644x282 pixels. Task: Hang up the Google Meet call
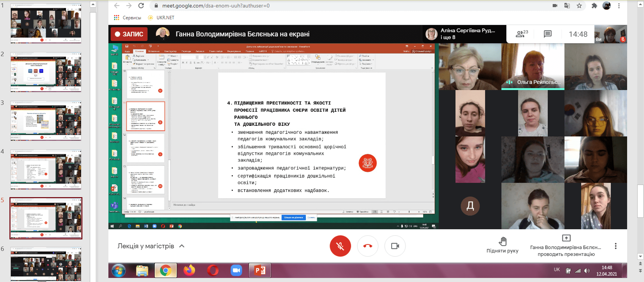367,246
